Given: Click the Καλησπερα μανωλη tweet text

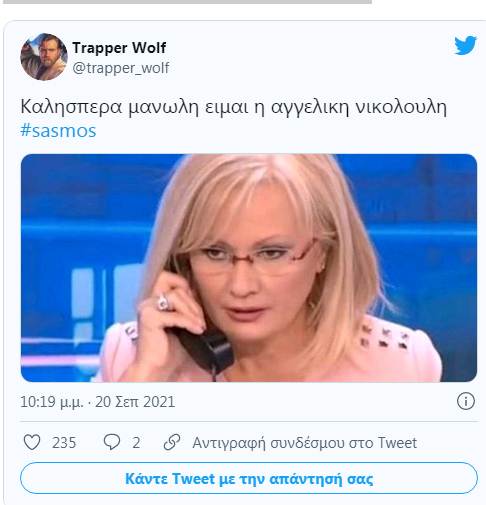Looking at the screenshot, I should click(x=233, y=107).
